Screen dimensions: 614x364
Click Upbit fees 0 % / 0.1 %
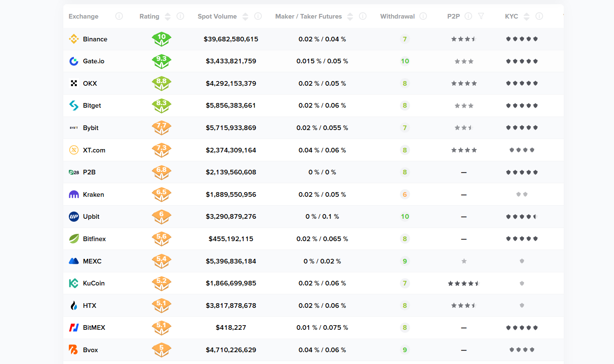point(322,217)
